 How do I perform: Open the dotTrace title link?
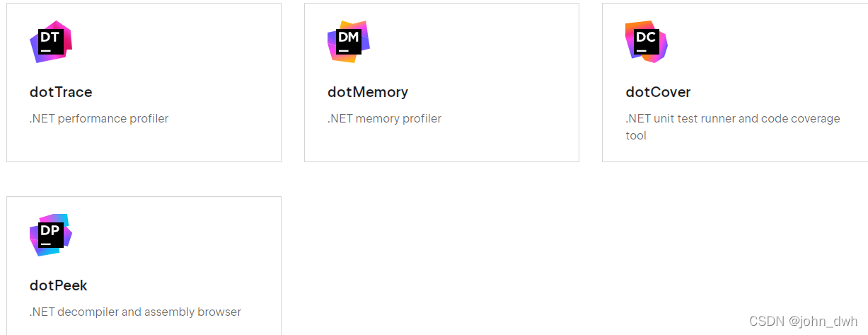point(61,92)
